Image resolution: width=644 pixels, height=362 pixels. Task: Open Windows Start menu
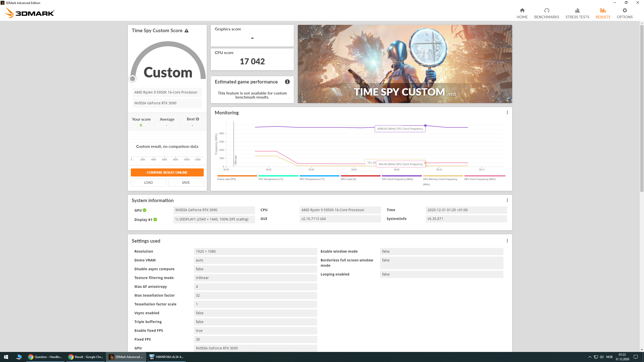pyautogui.click(x=6, y=357)
